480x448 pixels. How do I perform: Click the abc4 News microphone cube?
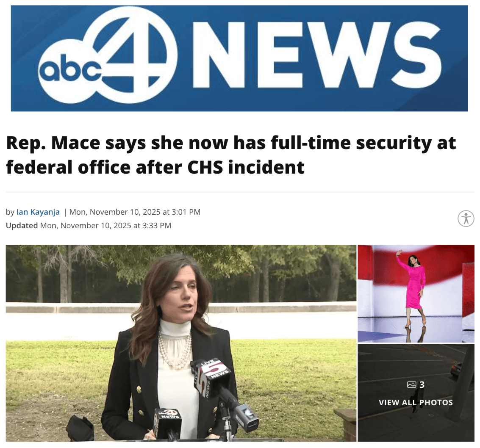coord(168,422)
